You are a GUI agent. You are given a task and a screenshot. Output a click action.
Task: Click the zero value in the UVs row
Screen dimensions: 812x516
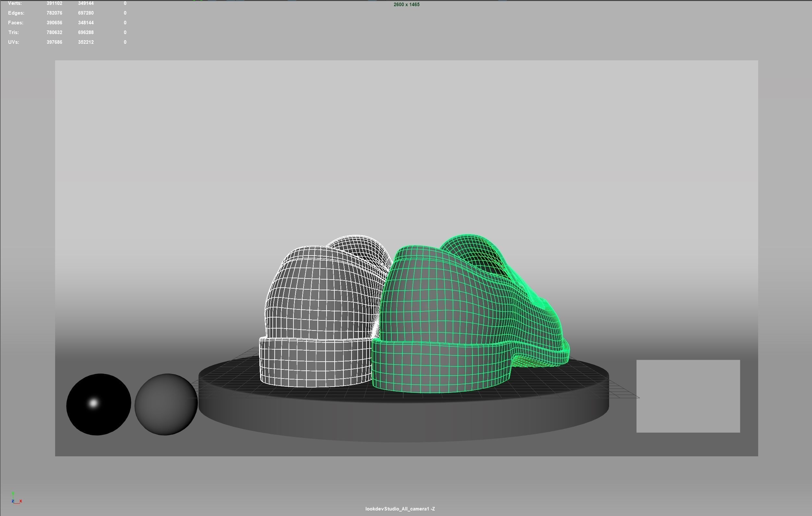pos(125,42)
